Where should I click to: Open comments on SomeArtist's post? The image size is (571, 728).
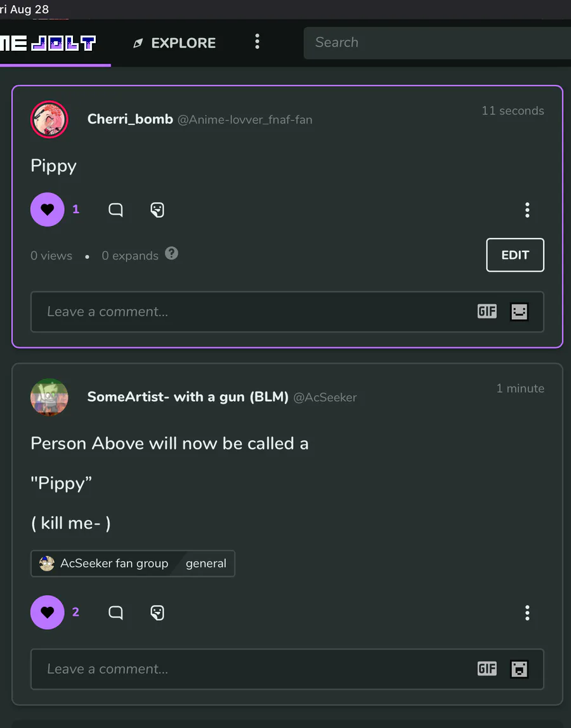coord(115,612)
